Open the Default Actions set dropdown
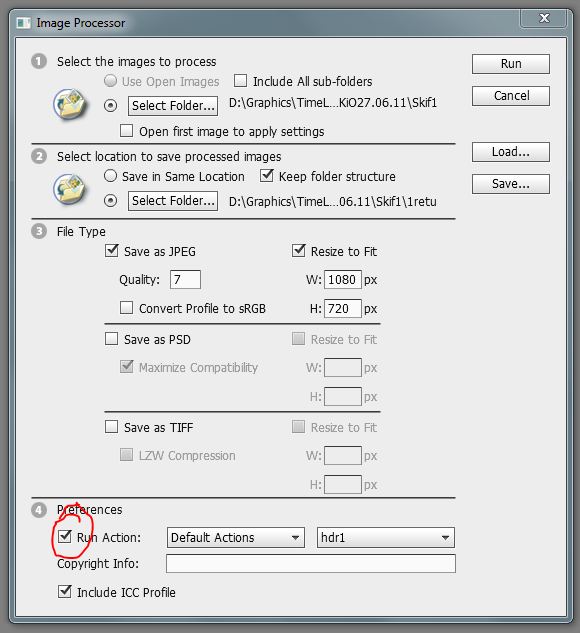The height and width of the screenshot is (633, 580). click(236, 537)
